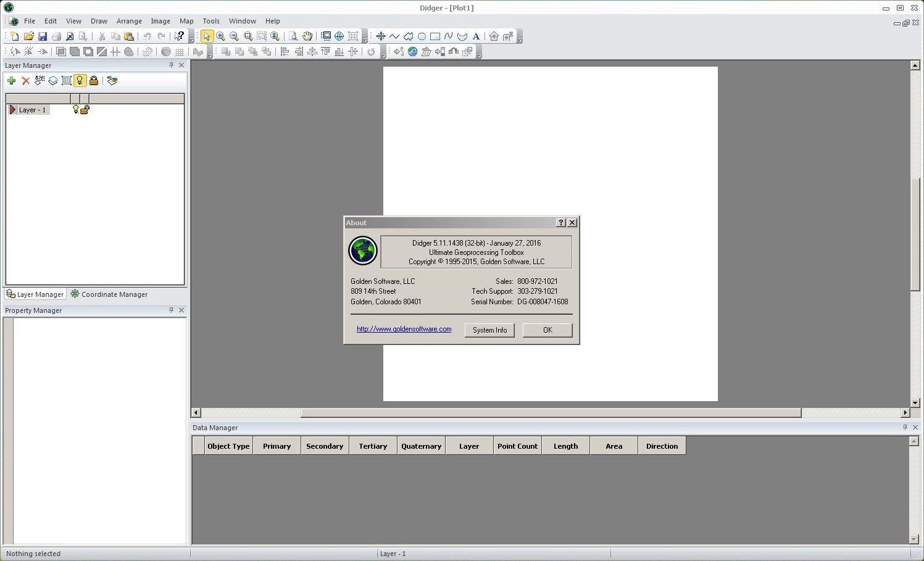Screen dimensions: 924x561
Task: Pick the Rectangle drawing tool
Action: point(435,36)
